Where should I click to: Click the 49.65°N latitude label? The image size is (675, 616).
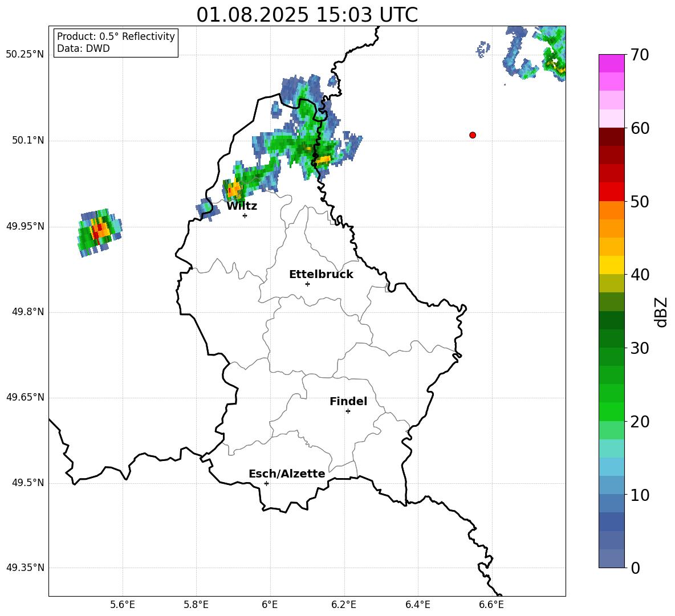(x=25, y=397)
